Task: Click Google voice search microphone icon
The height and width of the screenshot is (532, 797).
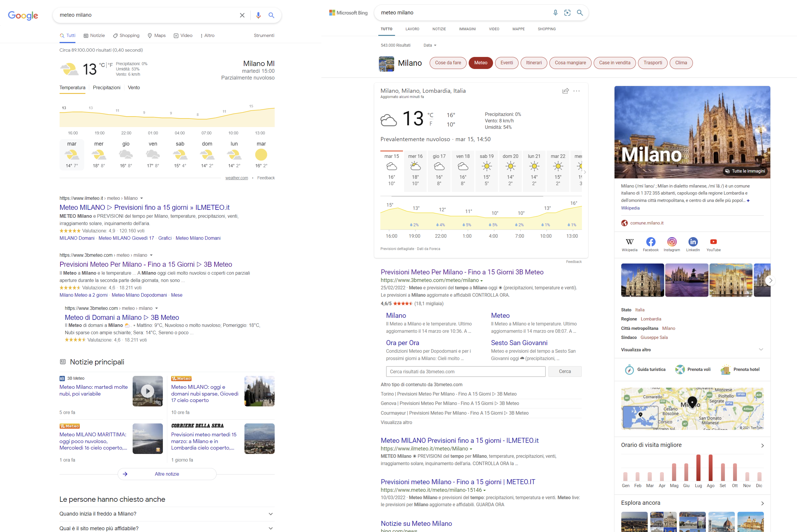Action: pyautogui.click(x=258, y=15)
